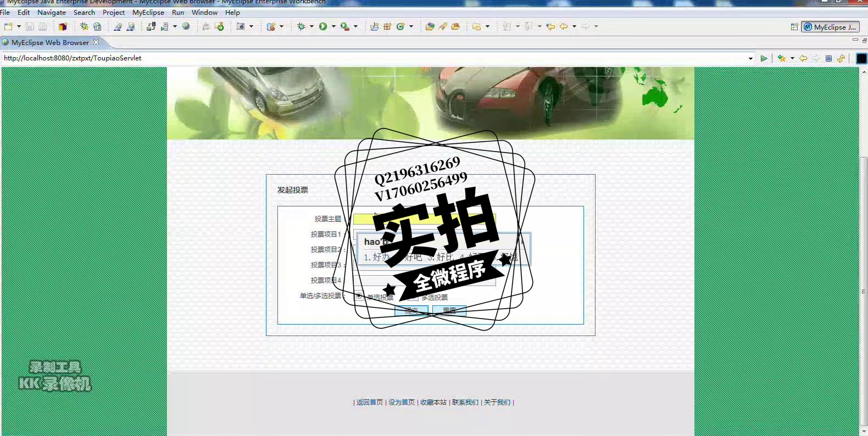
Task: Select the 单选投票 radio button
Action: [x=359, y=297]
